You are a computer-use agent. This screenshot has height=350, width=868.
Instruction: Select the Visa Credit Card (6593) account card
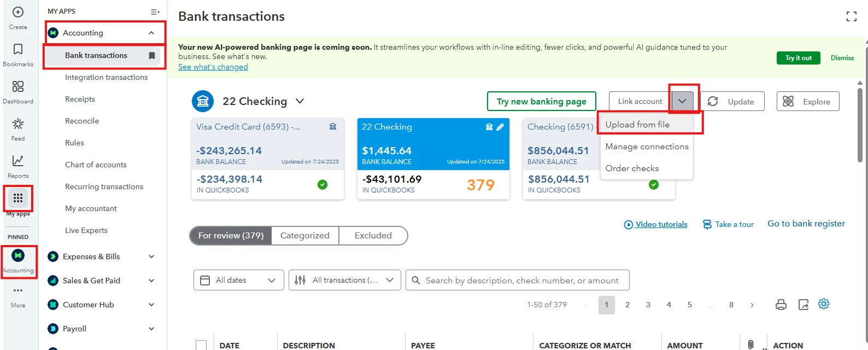click(268, 159)
